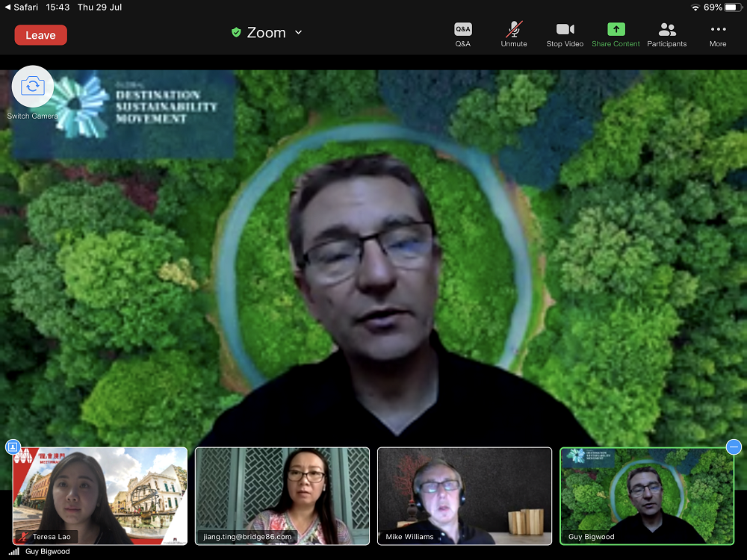This screenshot has height=560, width=747.
Task: Tap the Switch Camera icon
Action: coord(32,87)
